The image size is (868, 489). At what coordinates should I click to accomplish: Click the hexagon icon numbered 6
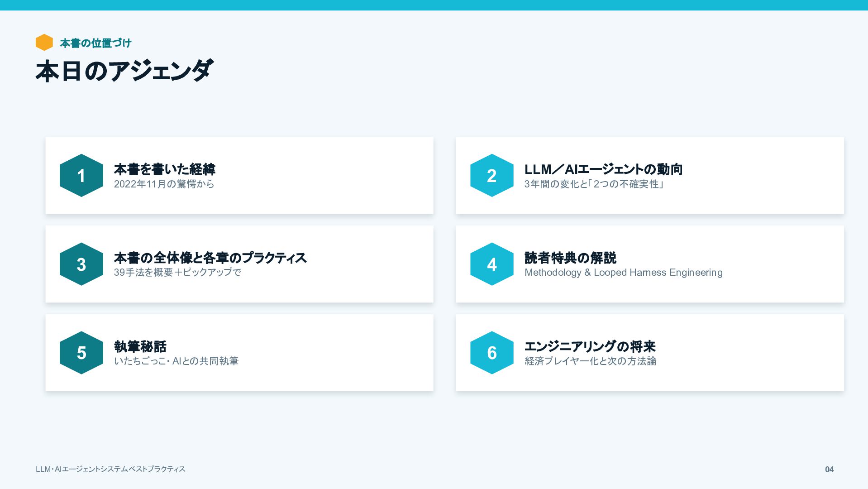[x=492, y=353]
